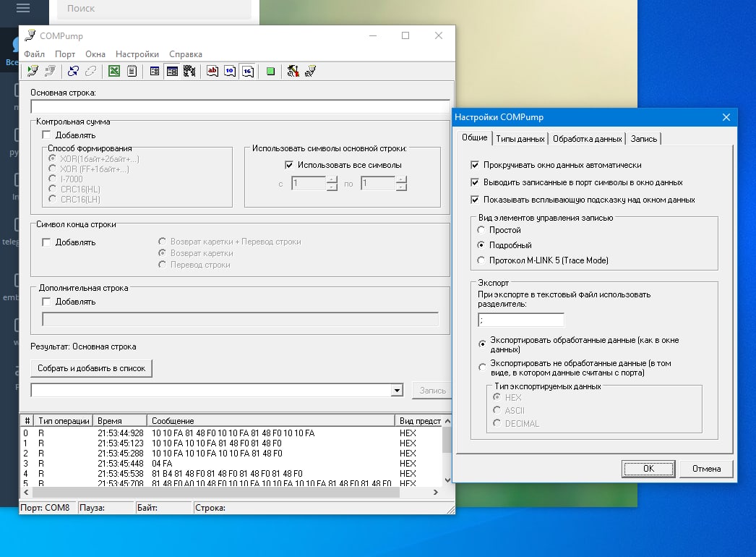Enable 'Добавлять' checkbox under Контрольная сумма
Viewport: 756px width, 557px height.
click(x=47, y=135)
